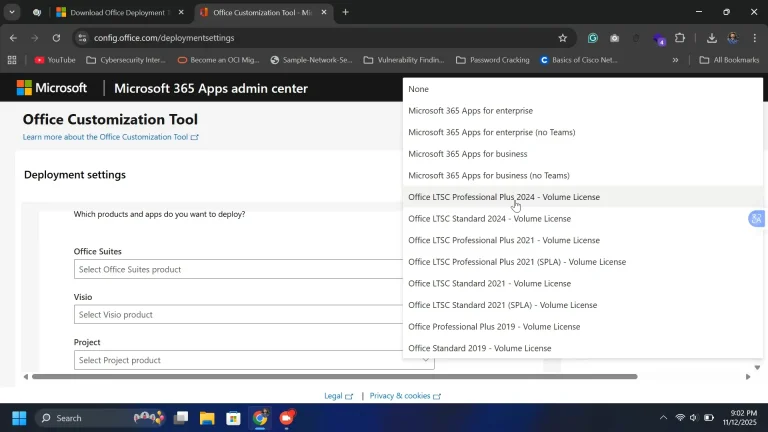Open Sample-Network-Se... bookmark
Screen dimensions: 768x432
[x=311, y=60]
